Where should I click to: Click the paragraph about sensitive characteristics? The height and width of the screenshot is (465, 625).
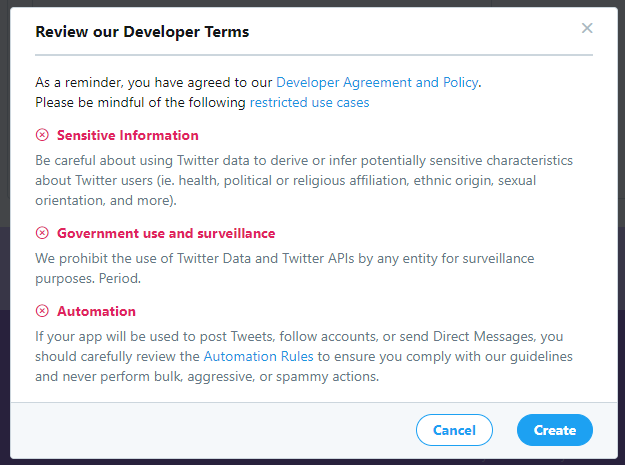click(x=300, y=180)
